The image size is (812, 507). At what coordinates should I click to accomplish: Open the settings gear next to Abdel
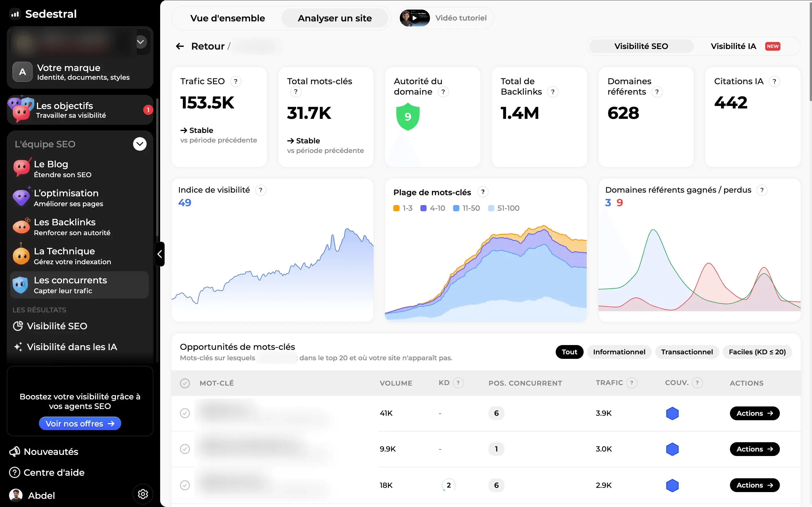tap(143, 494)
